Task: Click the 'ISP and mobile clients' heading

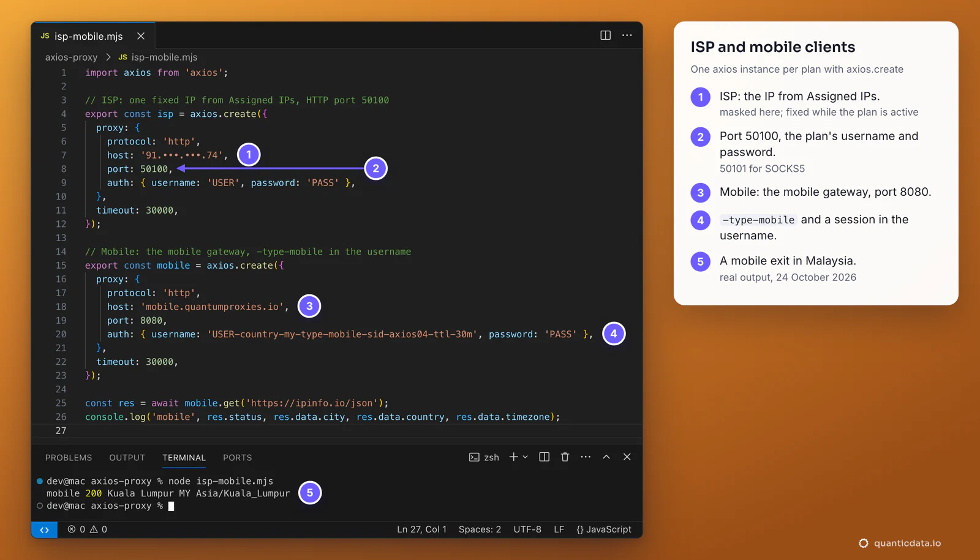Action: point(773,47)
